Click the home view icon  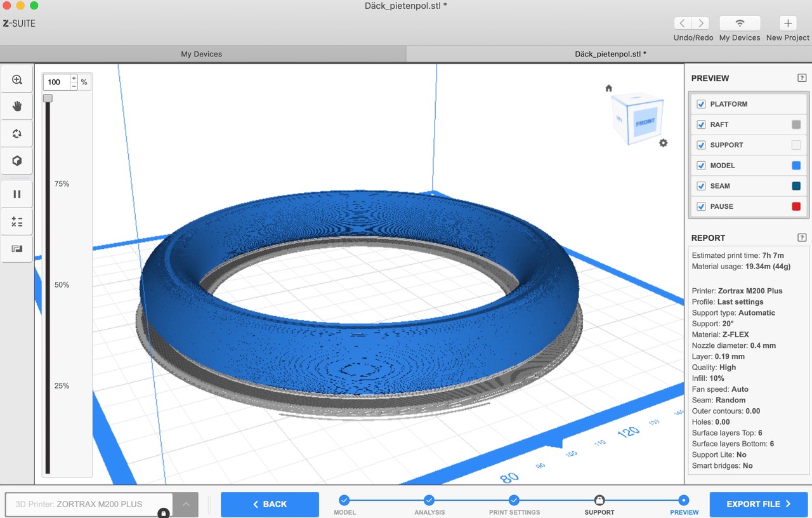click(609, 88)
